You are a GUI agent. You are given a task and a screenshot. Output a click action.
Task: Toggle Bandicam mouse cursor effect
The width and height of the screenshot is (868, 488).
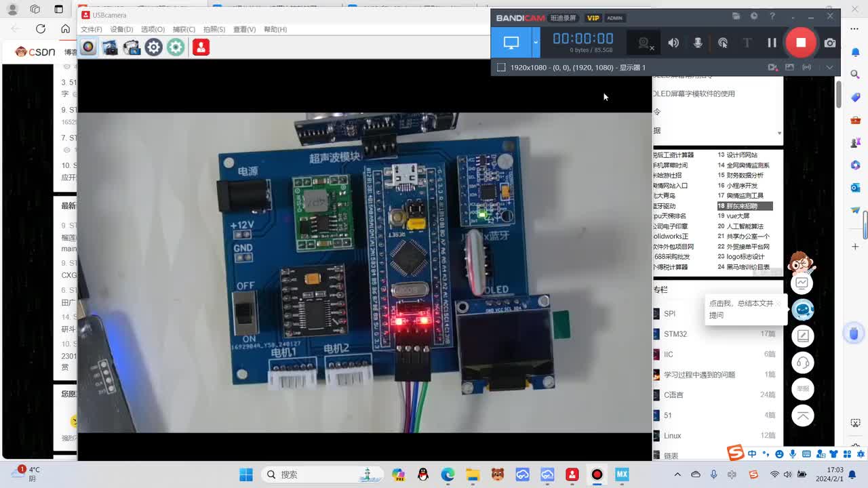723,43
